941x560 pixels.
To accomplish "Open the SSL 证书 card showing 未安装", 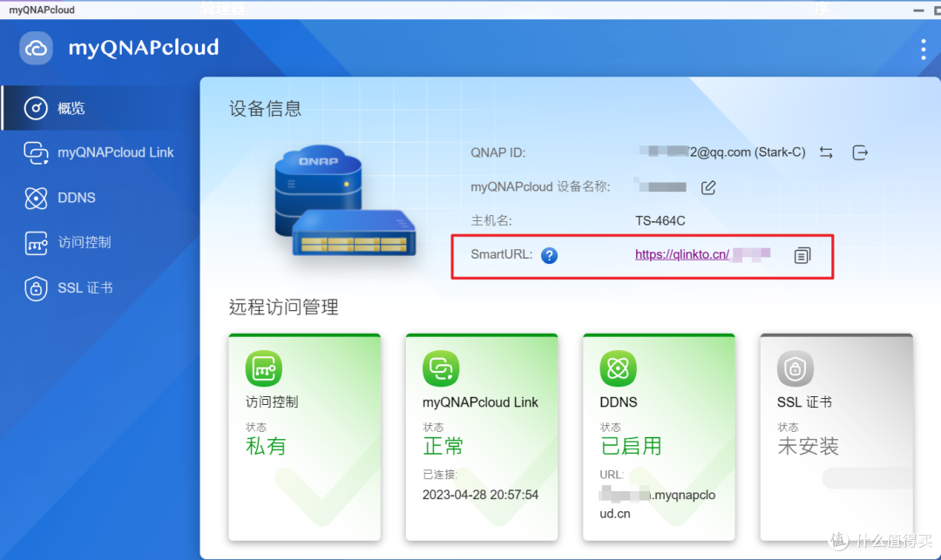I will [x=836, y=437].
